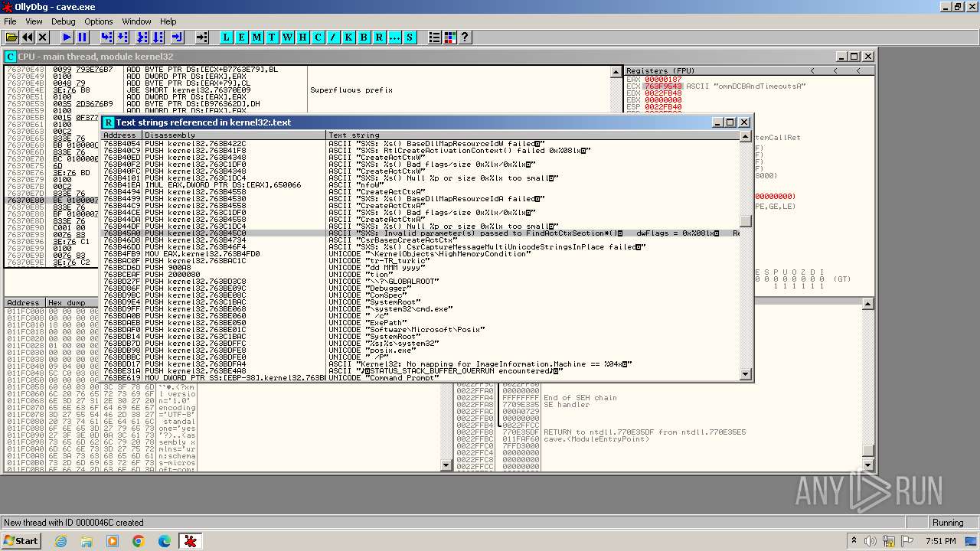Pause execution with the pause icon
Image resolution: width=980 pixels, height=551 pixels.
[x=83, y=37]
